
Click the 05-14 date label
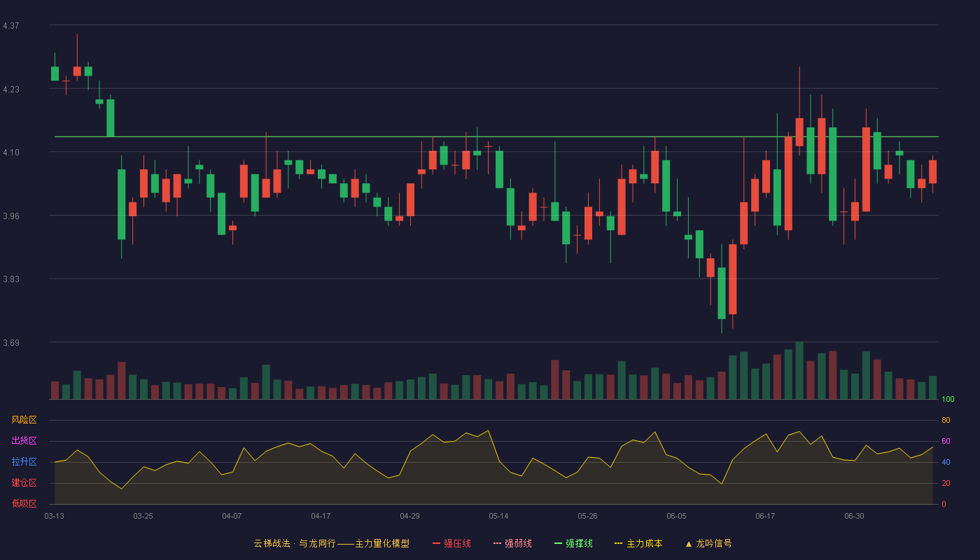pyautogui.click(x=499, y=516)
